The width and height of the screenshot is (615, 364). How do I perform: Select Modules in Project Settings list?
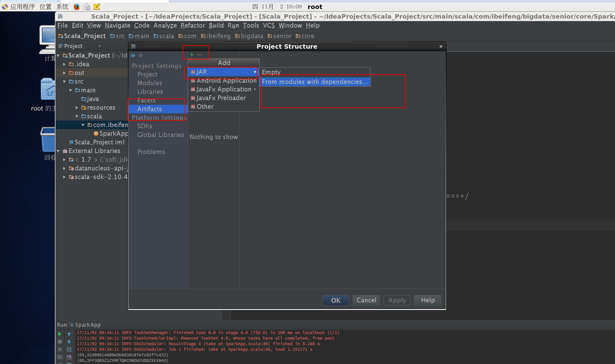150,83
